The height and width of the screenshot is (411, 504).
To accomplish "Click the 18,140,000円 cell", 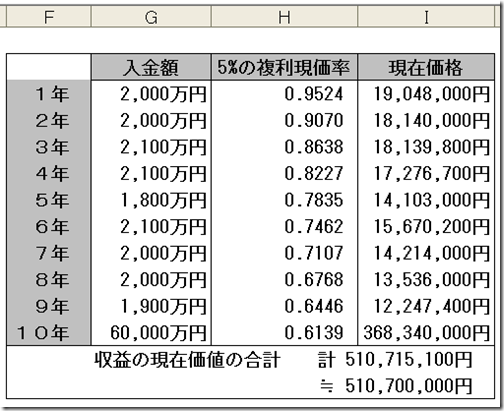I will click(426, 120).
